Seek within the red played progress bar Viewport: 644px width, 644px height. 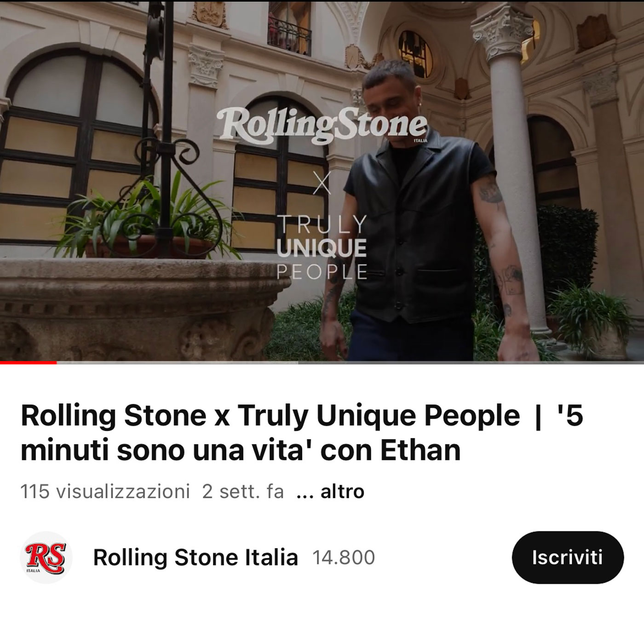point(29,362)
